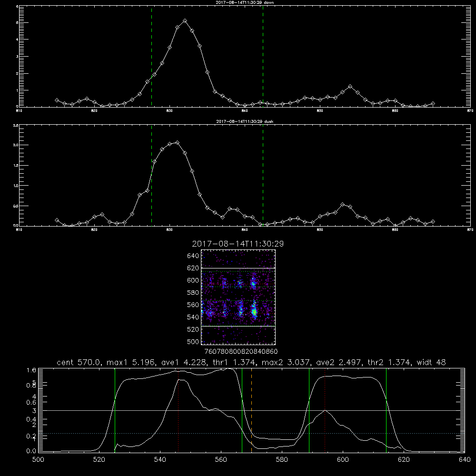Click the dotted horizontal threshold line in bottom plot
The height and width of the screenshot is (476, 476).
click(x=251, y=433)
